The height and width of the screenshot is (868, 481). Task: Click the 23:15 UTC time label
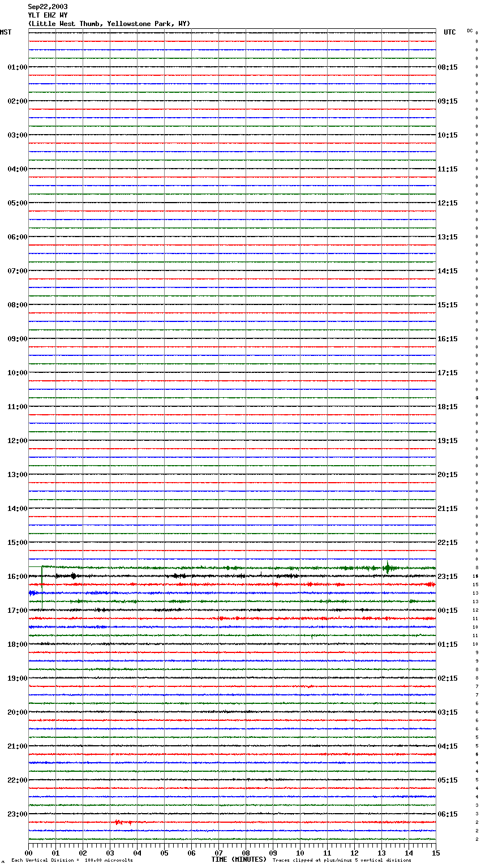coord(448,577)
